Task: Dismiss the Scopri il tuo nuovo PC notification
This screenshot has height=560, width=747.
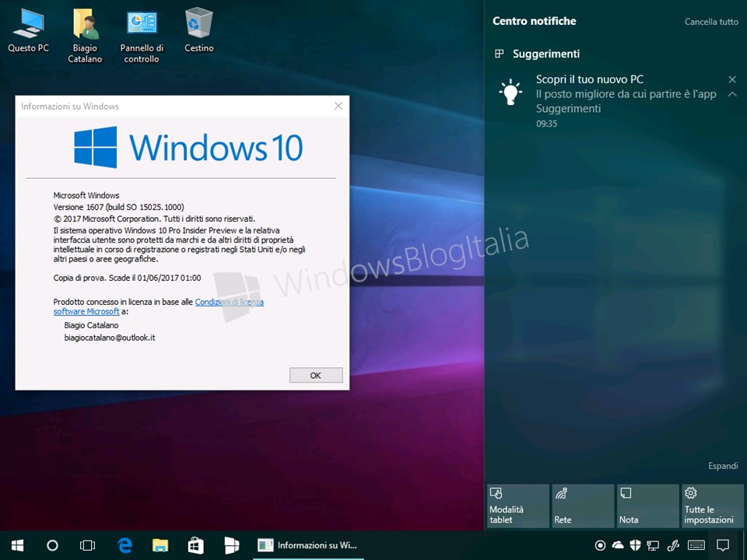Action: (x=732, y=79)
